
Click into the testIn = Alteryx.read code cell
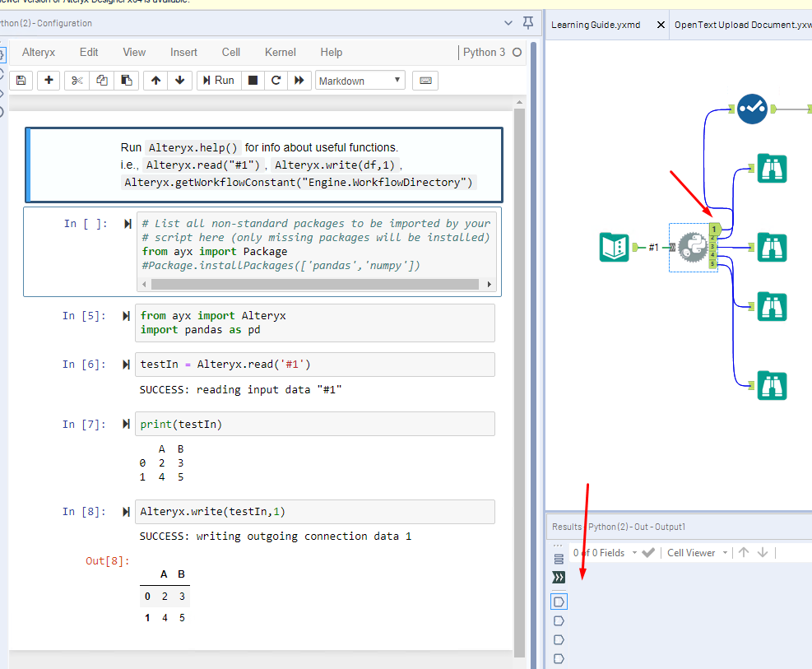click(x=315, y=365)
